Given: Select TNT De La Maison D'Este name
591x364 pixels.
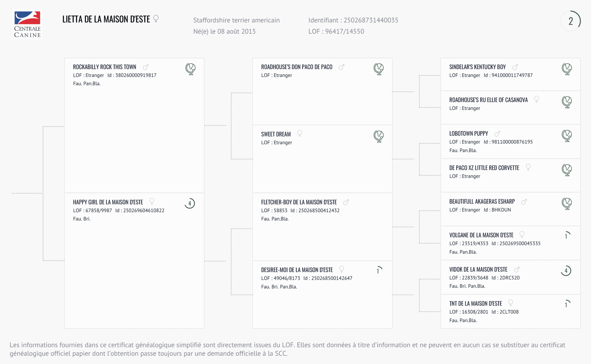Looking at the screenshot, I should click(475, 304).
